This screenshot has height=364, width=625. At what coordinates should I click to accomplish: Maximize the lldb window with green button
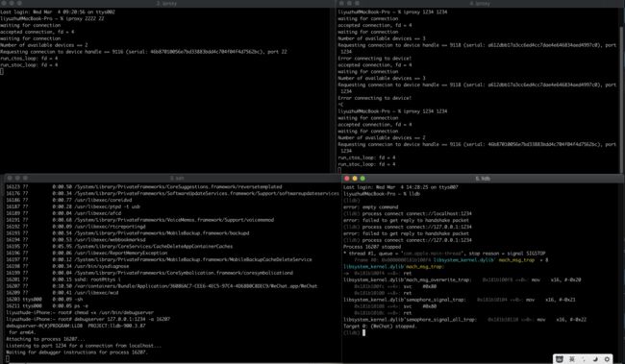pyautogui.click(x=362, y=179)
